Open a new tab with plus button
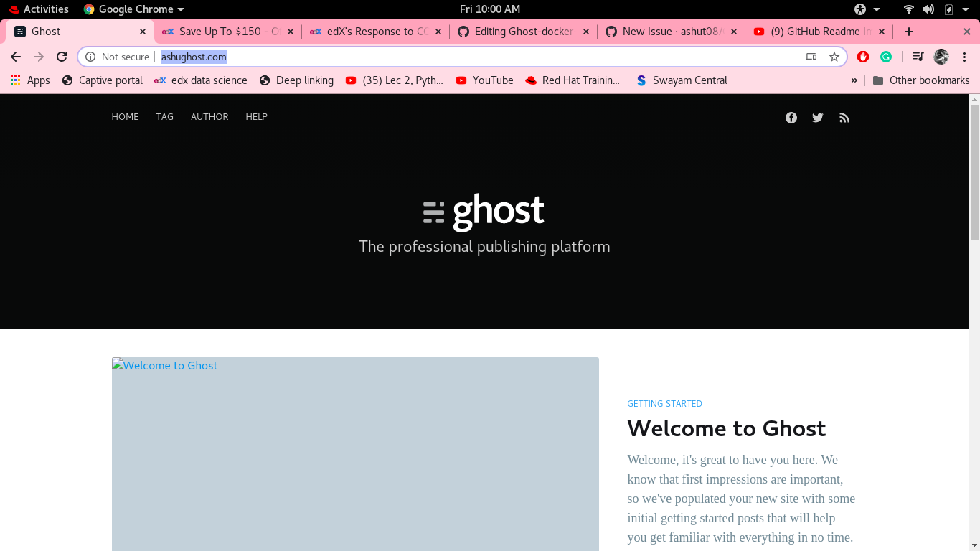Viewport: 980px width, 551px height. point(909,32)
